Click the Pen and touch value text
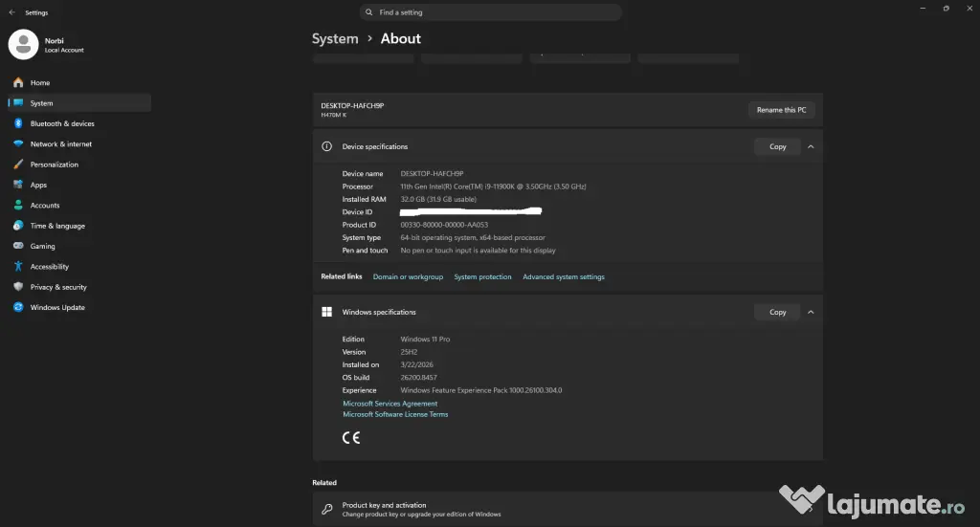The width and height of the screenshot is (980, 527). point(479,251)
